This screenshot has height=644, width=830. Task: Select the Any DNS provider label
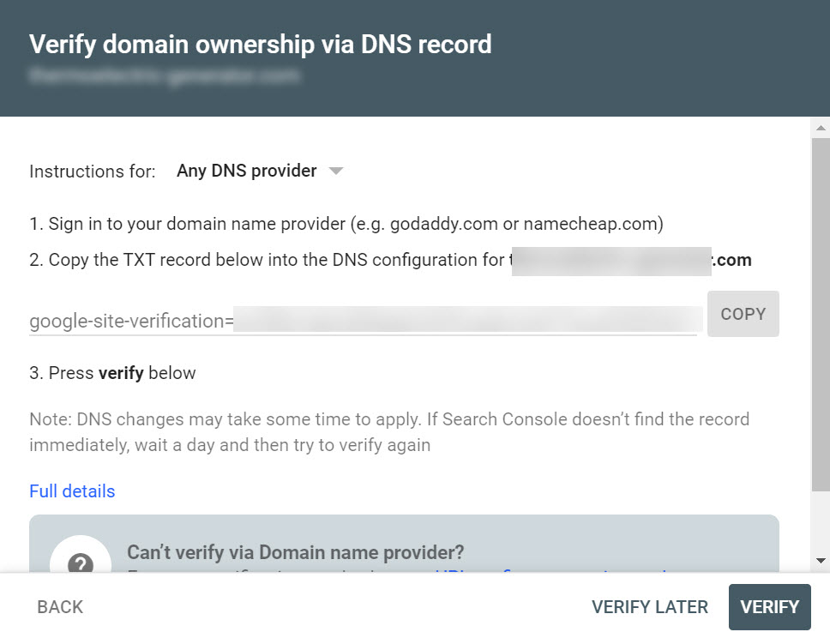tap(247, 171)
